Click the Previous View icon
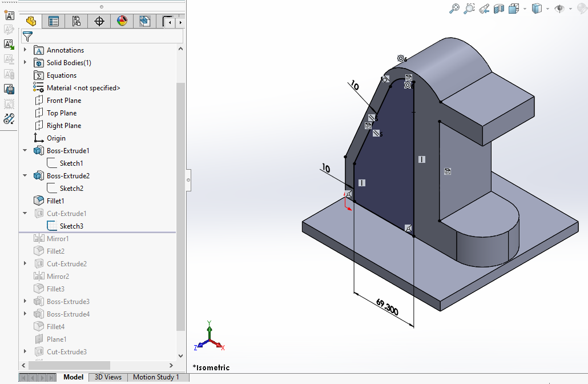The image size is (588, 384). click(484, 9)
